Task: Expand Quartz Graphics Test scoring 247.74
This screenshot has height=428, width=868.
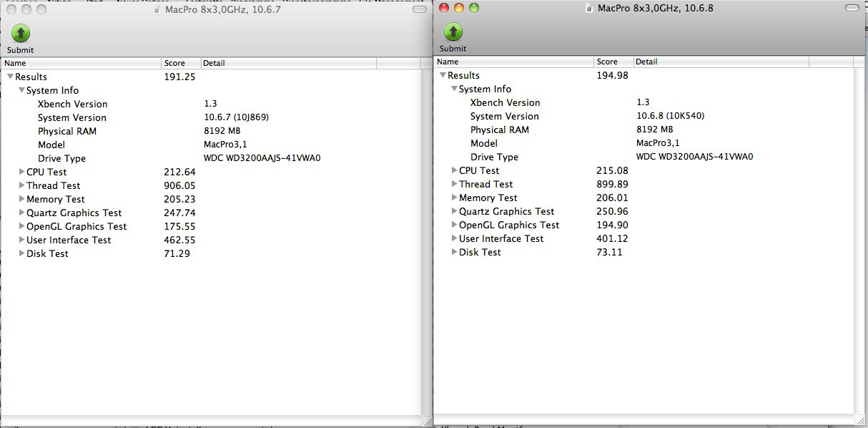Action: pos(21,213)
